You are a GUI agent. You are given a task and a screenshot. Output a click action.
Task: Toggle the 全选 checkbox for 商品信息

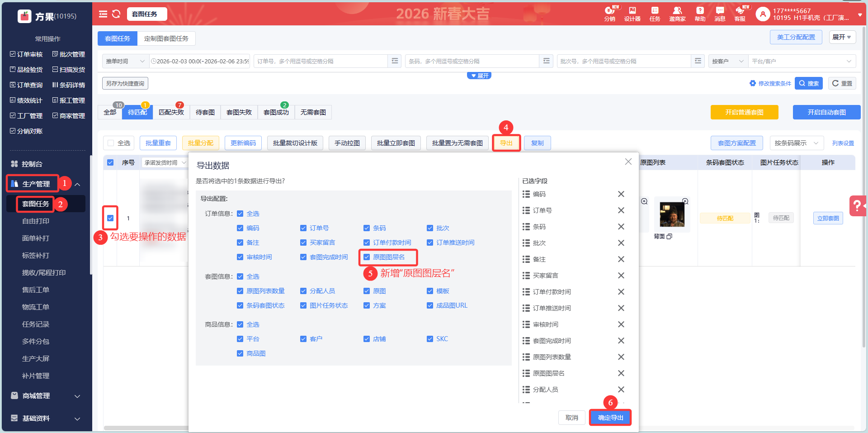point(240,324)
